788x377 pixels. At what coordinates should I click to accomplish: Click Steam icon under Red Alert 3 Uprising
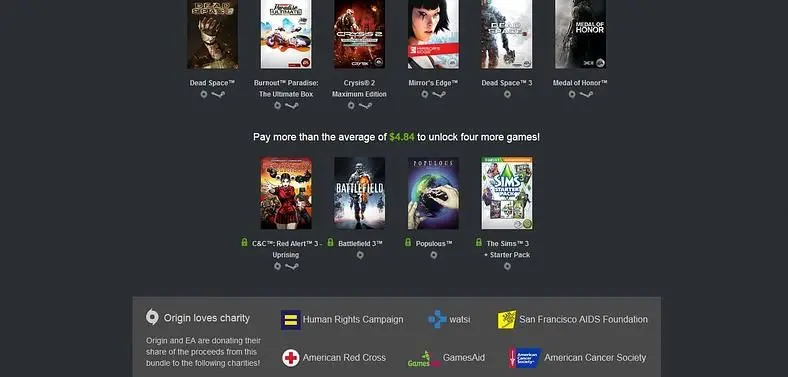point(291,266)
